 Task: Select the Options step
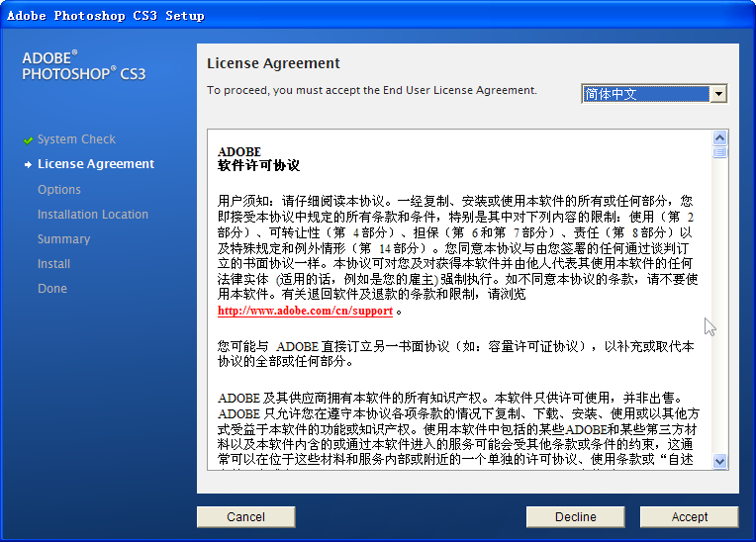59,189
